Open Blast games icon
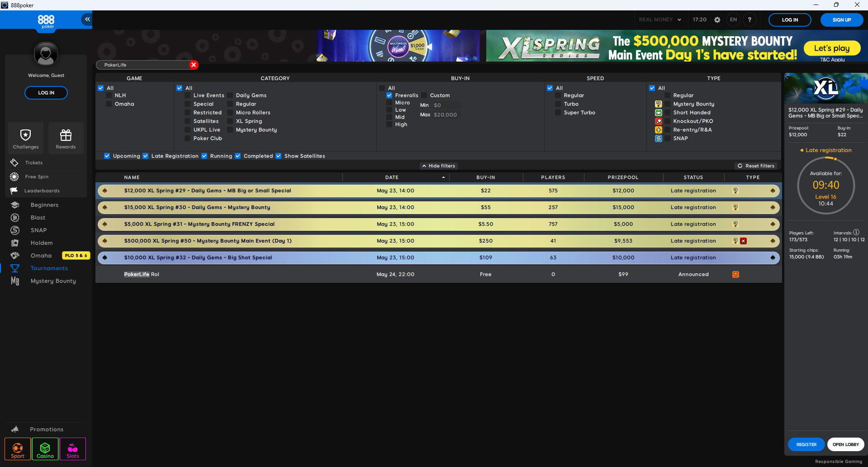 pyautogui.click(x=15, y=218)
